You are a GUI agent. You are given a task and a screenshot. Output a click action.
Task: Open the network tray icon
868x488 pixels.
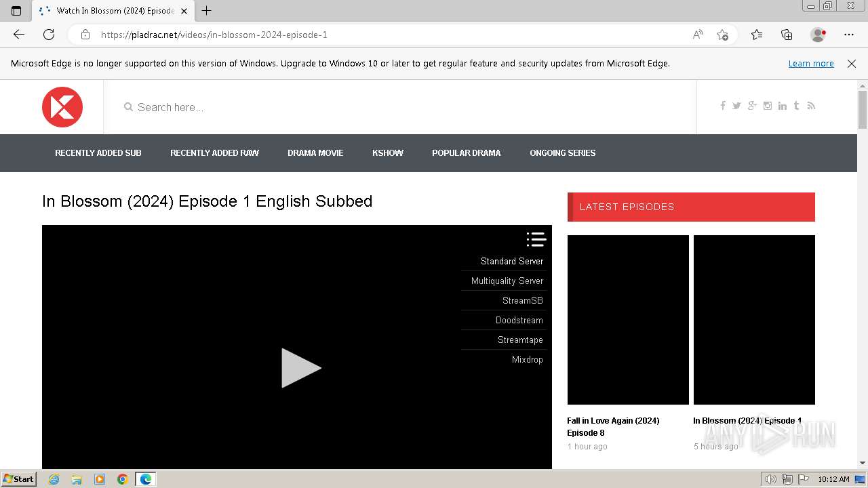(x=787, y=479)
